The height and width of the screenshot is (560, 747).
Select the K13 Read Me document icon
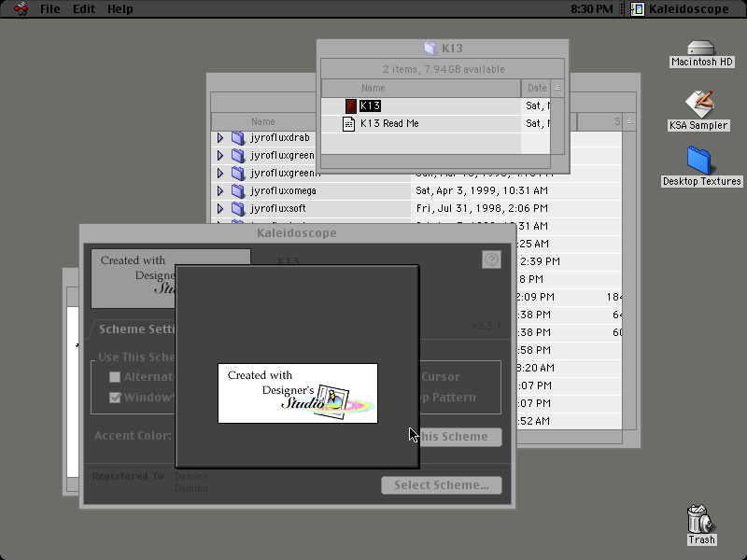348,124
